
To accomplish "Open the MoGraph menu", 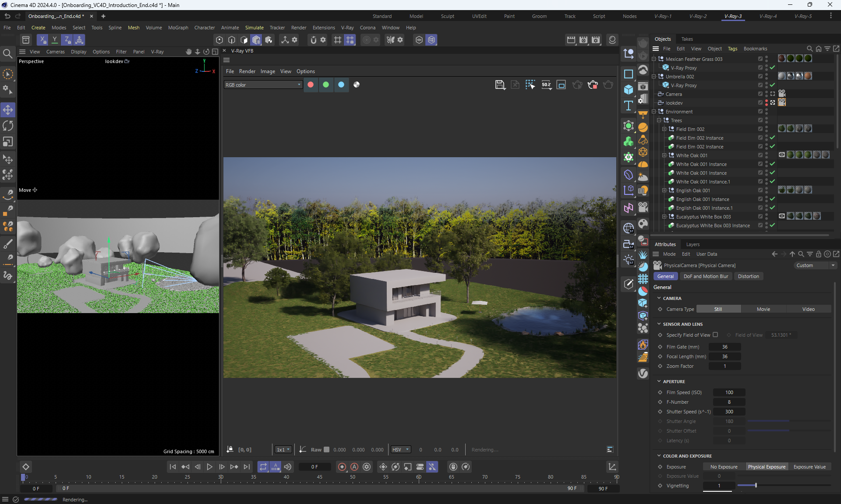I will 178,28.
